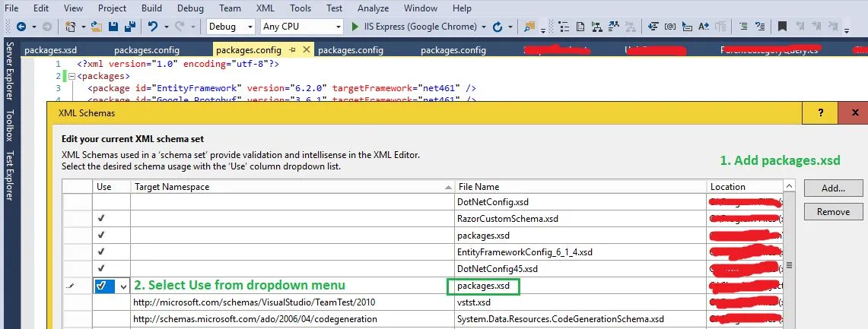Click Use checkmark cell for DotNetConfig45.xsd
The width and height of the screenshot is (868, 329).
(x=111, y=269)
